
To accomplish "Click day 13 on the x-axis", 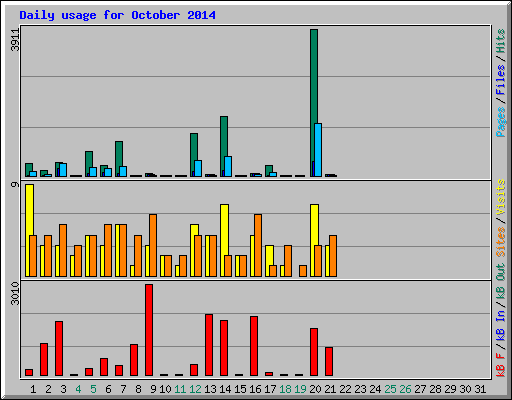I will point(210,389).
